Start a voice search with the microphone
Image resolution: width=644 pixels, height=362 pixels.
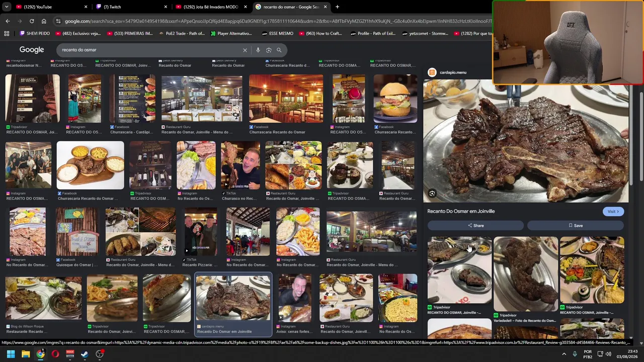click(258, 50)
